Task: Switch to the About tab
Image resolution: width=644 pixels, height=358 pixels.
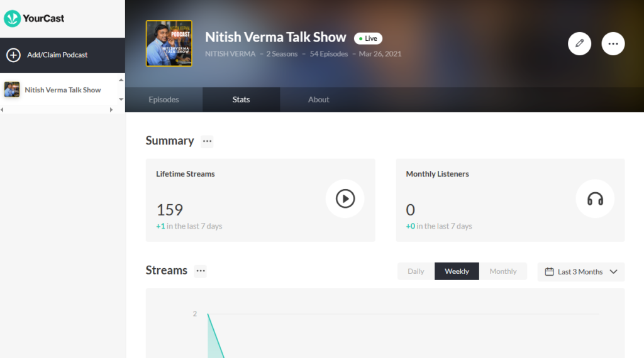Action: (x=319, y=100)
